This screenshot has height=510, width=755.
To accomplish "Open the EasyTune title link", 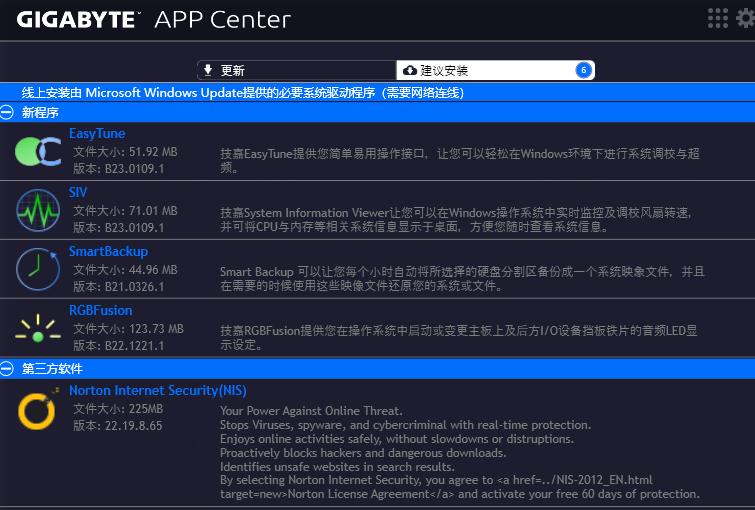I will [x=97, y=133].
